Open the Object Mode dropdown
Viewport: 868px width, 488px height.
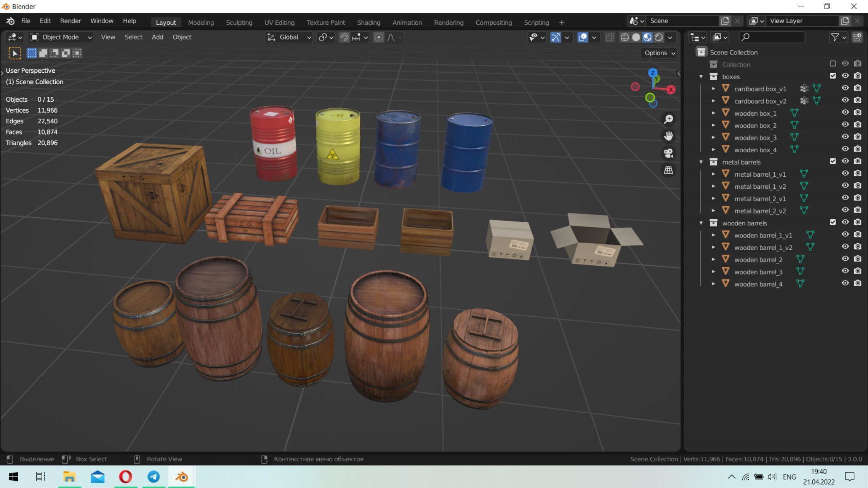click(61, 37)
